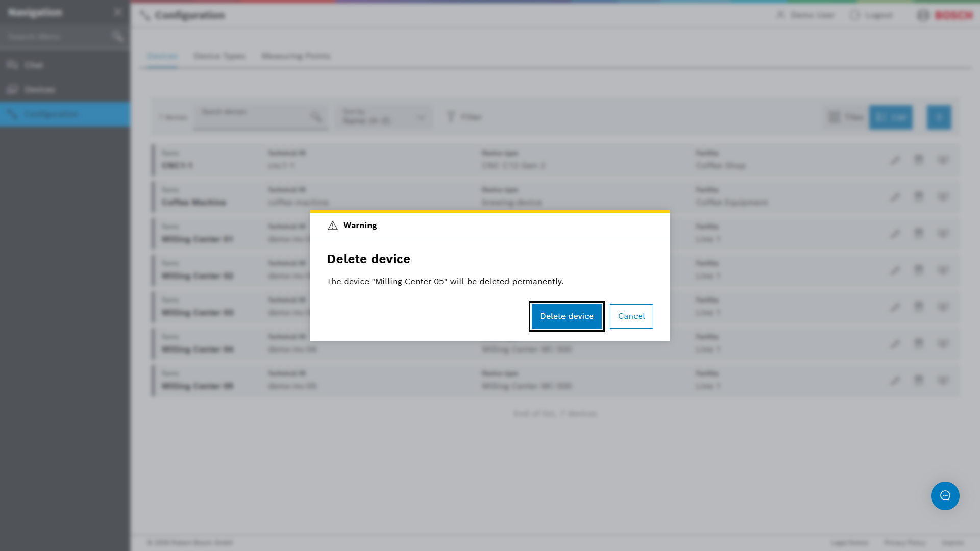Screen dimensions: 980x551
Task: Click the 'Milling Center 05' deletion message text
Action: click(x=445, y=282)
